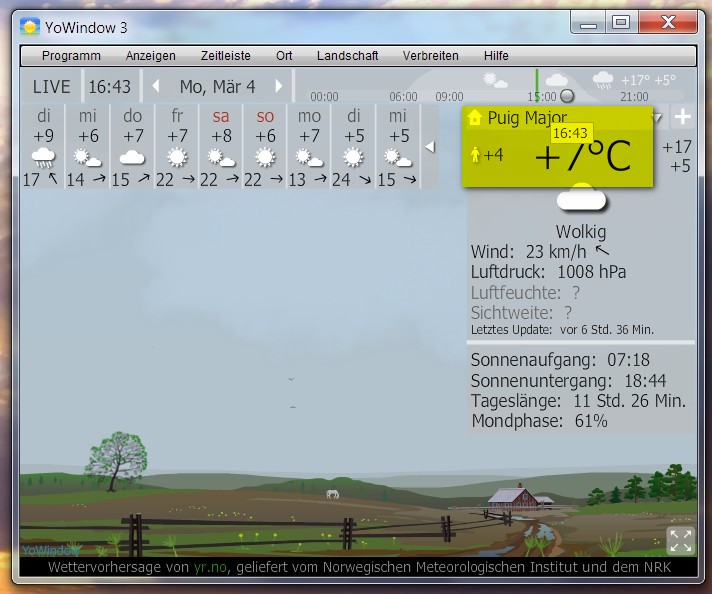Click the cloudy weather icon above Wolkig
712x594 pixels.
pos(581,198)
